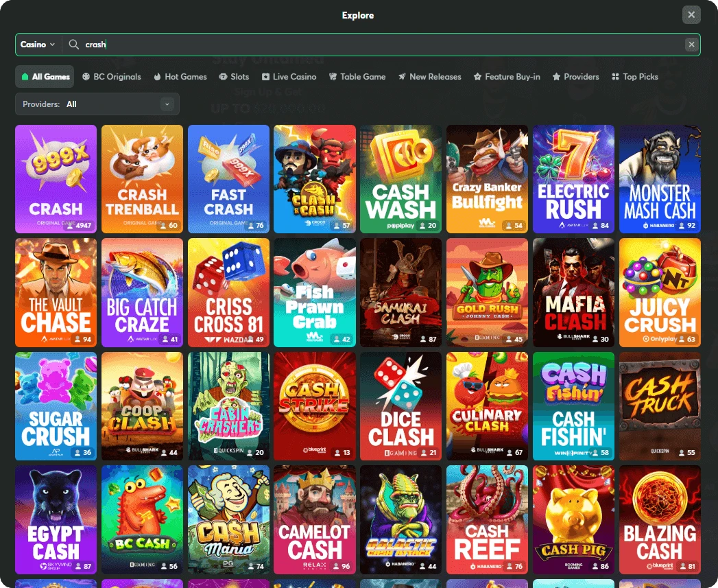718x588 pixels.
Task: Launch the Fast Crash game
Action: pyautogui.click(x=228, y=179)
